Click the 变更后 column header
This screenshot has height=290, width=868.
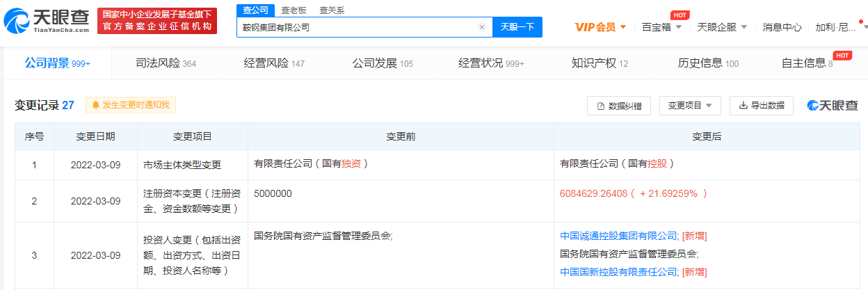point(707,136)
